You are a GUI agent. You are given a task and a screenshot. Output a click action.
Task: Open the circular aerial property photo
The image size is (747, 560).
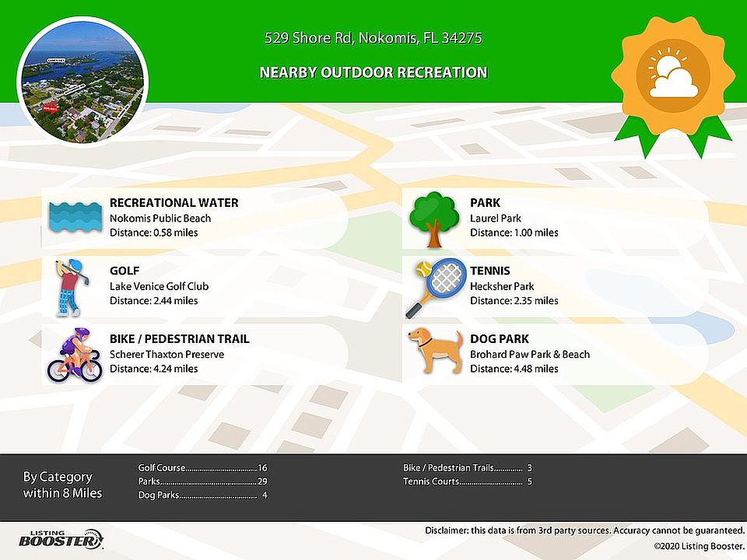82,82
